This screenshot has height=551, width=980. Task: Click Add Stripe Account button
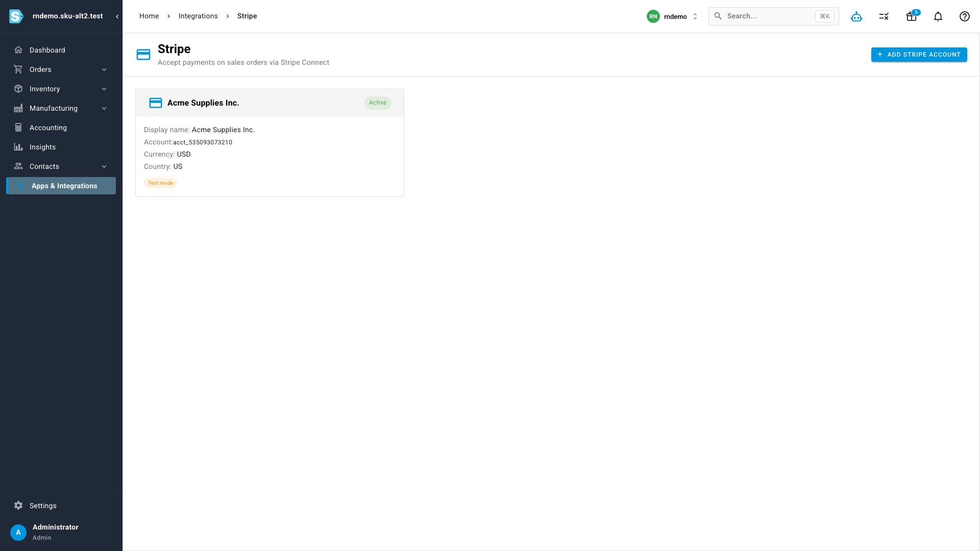click(x=919, y=55)
